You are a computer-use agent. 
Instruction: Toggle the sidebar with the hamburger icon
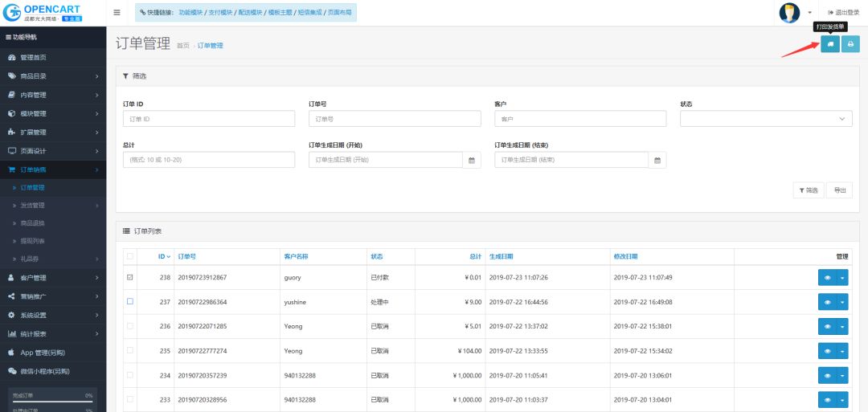click(117, 12)
